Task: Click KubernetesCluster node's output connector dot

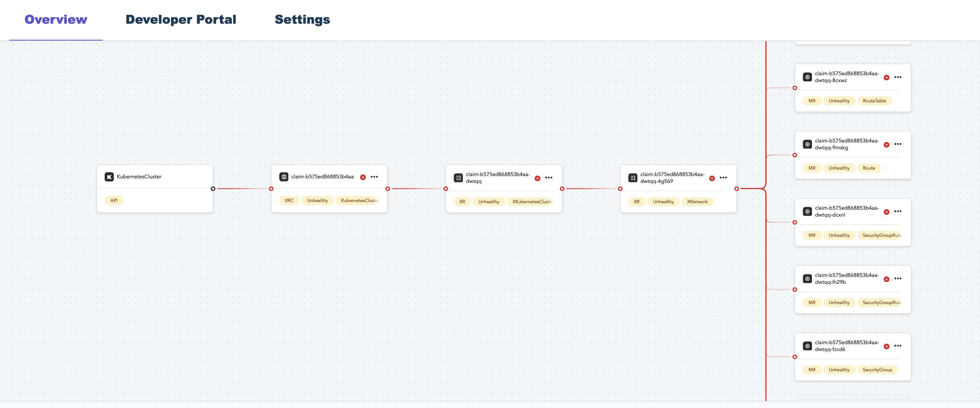Action: click(213, 189)
